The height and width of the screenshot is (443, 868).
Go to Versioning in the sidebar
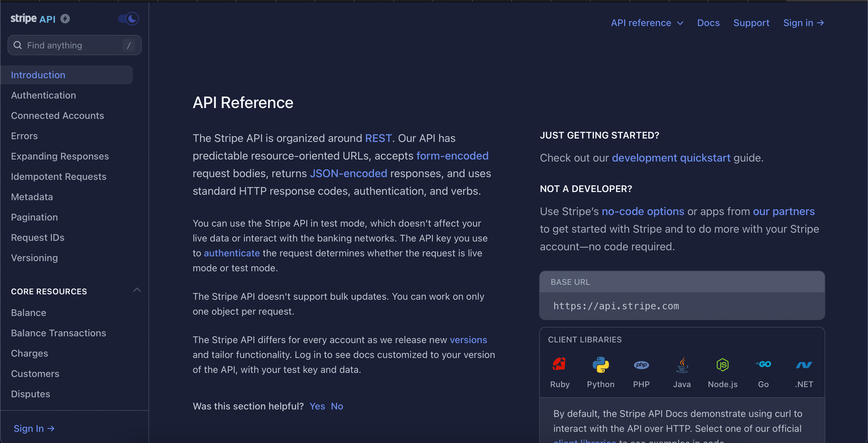point(34,258)
